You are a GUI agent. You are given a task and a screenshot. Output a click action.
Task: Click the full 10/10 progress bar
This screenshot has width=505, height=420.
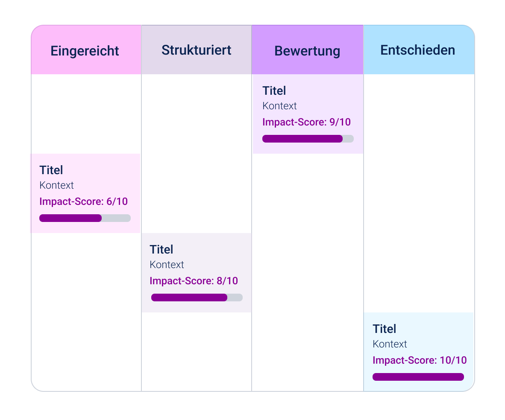pos(418,377)
